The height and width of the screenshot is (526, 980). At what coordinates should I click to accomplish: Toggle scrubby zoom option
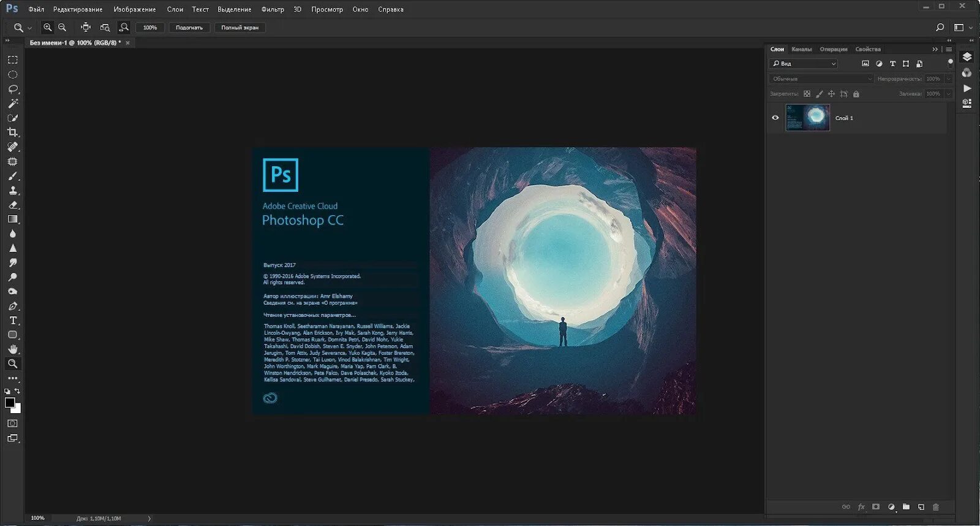124,28
